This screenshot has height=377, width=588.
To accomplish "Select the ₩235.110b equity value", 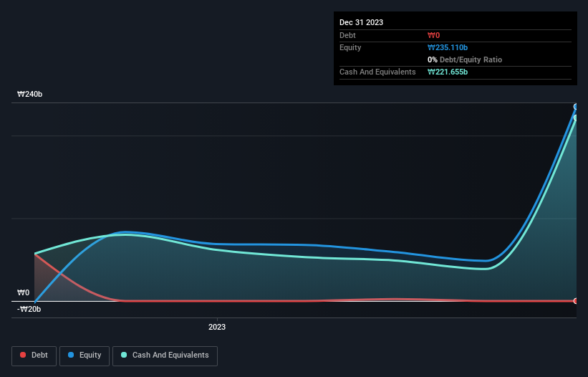I will 448,47.
